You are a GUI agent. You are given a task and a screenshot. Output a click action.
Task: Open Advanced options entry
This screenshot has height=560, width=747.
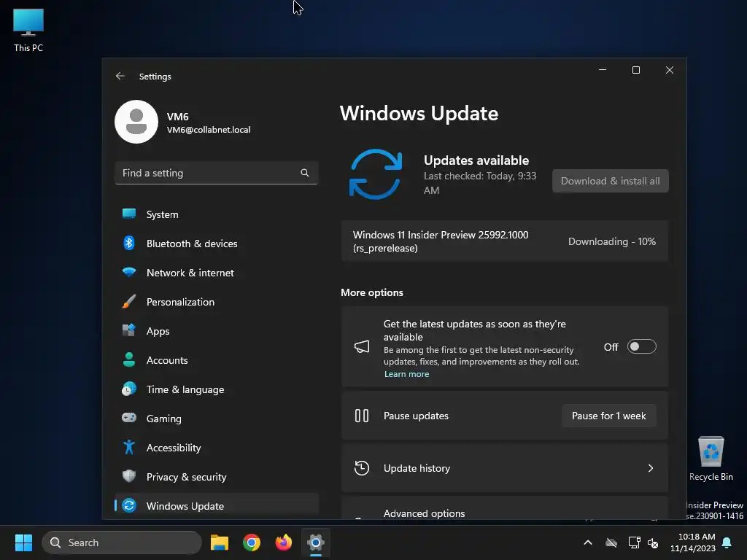(505, 508)
